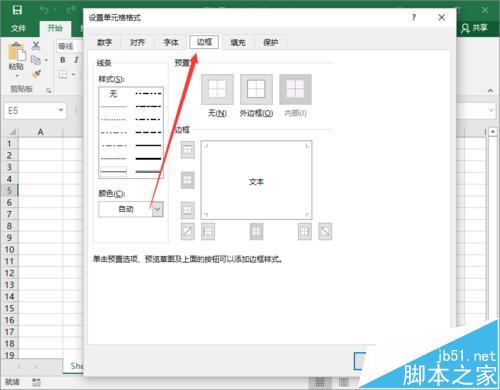Collapse the ribbon with the up chevron
The width and height of the screenshot is (500, 390).
(490, 90)
